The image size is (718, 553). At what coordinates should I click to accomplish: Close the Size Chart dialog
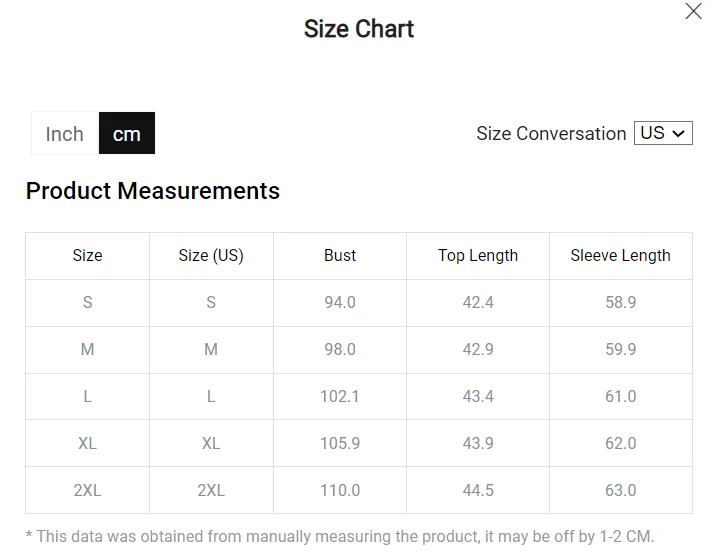point(693,11)
